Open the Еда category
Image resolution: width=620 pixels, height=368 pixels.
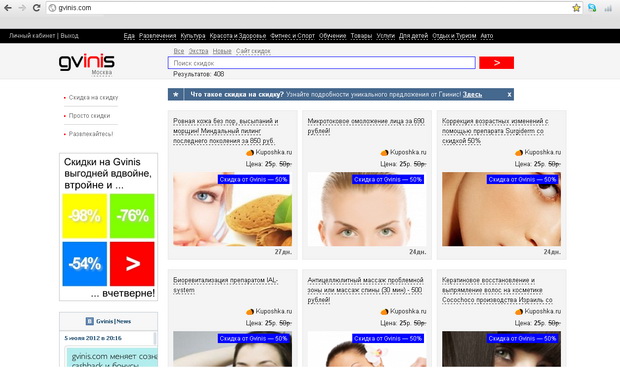click(x=129, y=36)
